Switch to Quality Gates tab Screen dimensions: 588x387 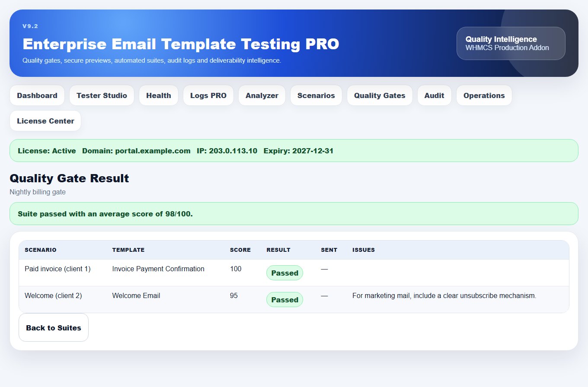coord(380,95)
